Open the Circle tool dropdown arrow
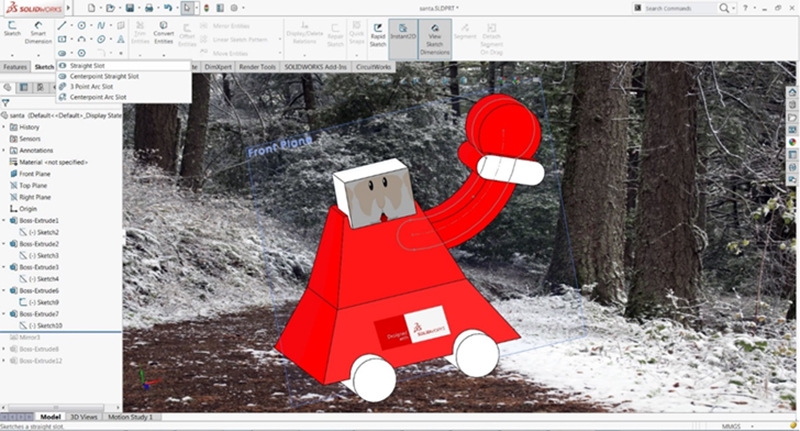Screen dimensions: 800x431 click(91, 26)
